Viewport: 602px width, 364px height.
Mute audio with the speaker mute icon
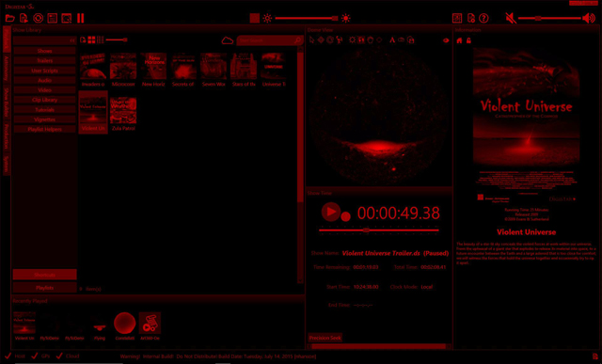pos(511,18)
